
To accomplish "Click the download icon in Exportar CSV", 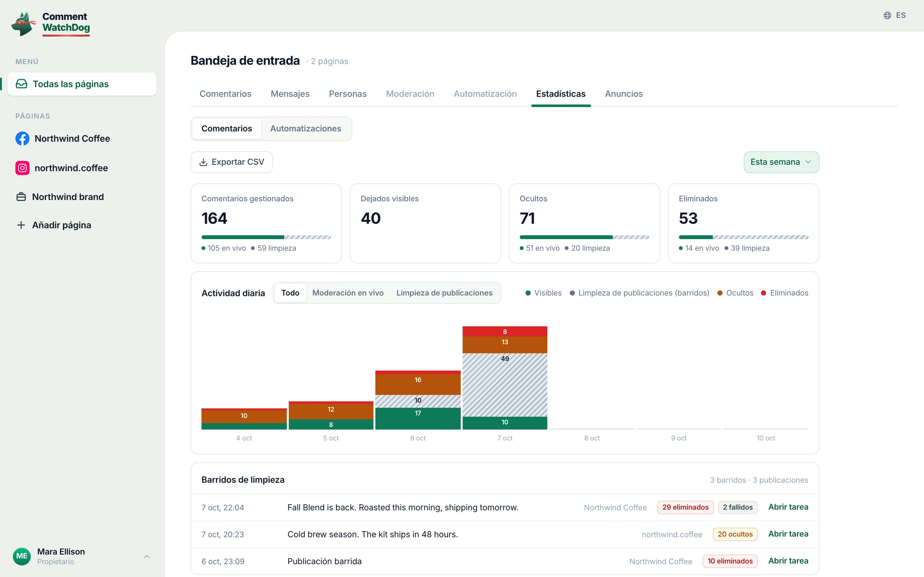I will click(x=203, y=162).
